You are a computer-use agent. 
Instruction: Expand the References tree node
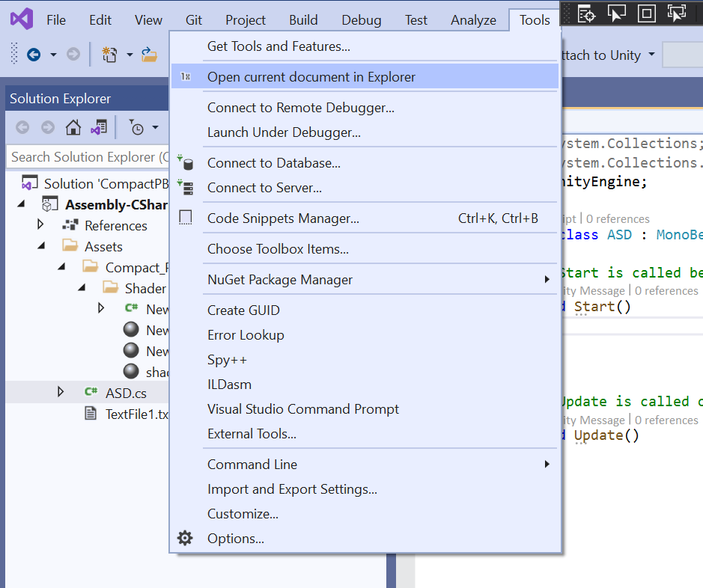40,224
